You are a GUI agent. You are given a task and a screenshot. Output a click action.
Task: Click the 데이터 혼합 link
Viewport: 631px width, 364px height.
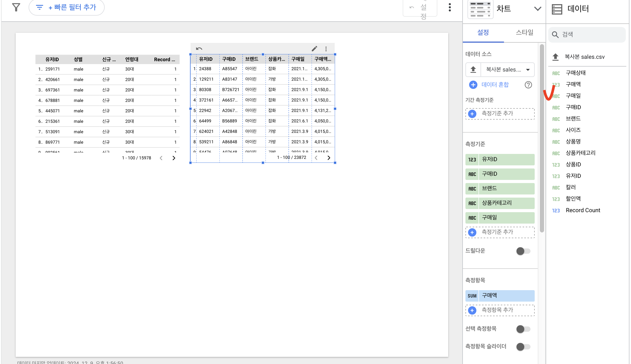[x=495, y=85]
